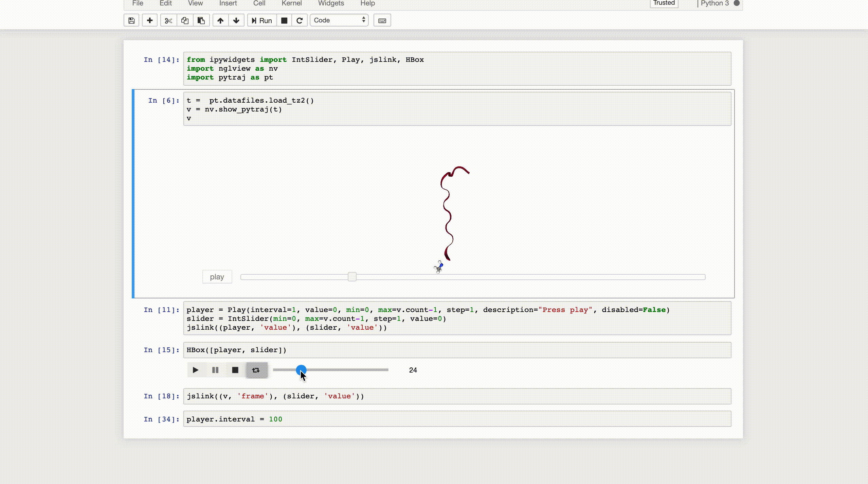Toggle the loop button in the Play widget
This screenshot has width=868, height=484.
pyautogui.click(x=256, y=370)
